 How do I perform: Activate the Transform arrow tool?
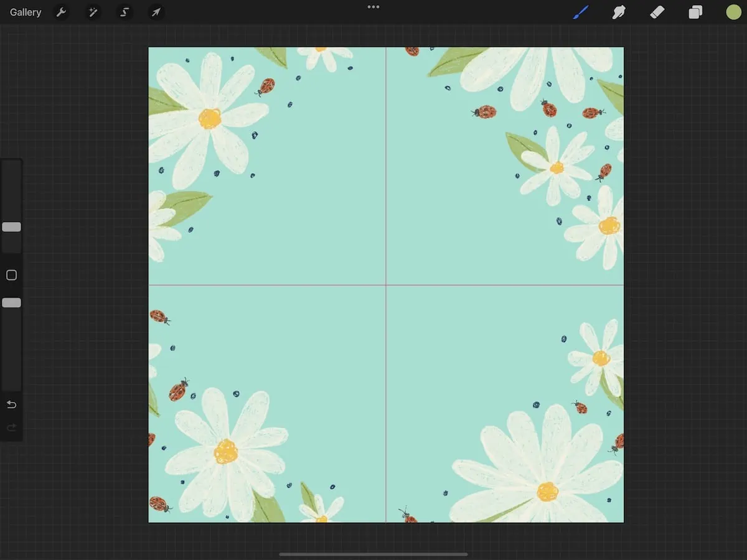(156, 12)
